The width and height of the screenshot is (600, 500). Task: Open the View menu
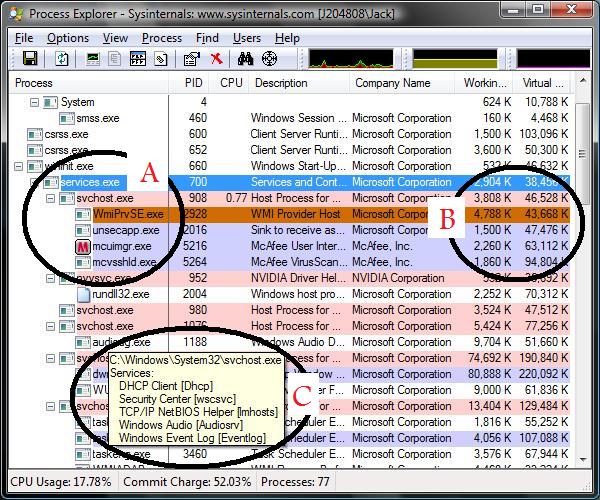(115, 38)
